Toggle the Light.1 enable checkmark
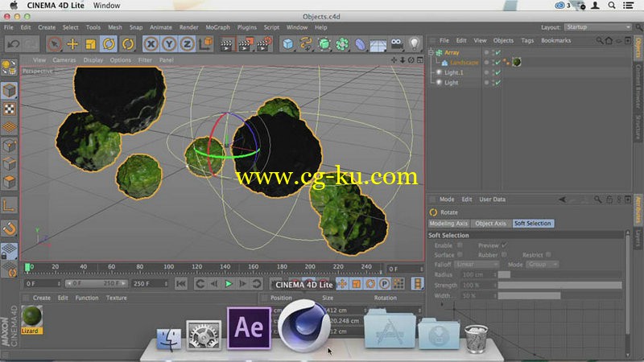 coord(497,72)
